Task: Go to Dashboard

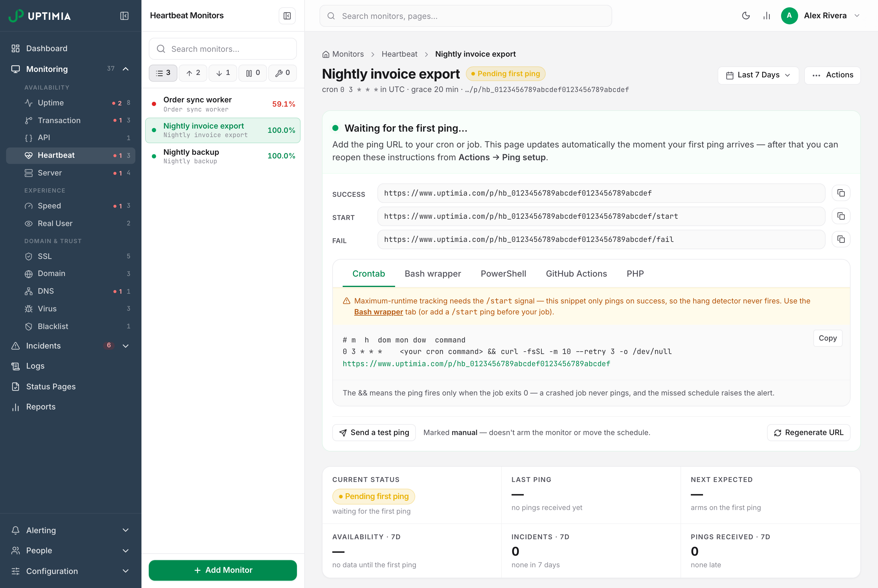Action: point(70,48)
